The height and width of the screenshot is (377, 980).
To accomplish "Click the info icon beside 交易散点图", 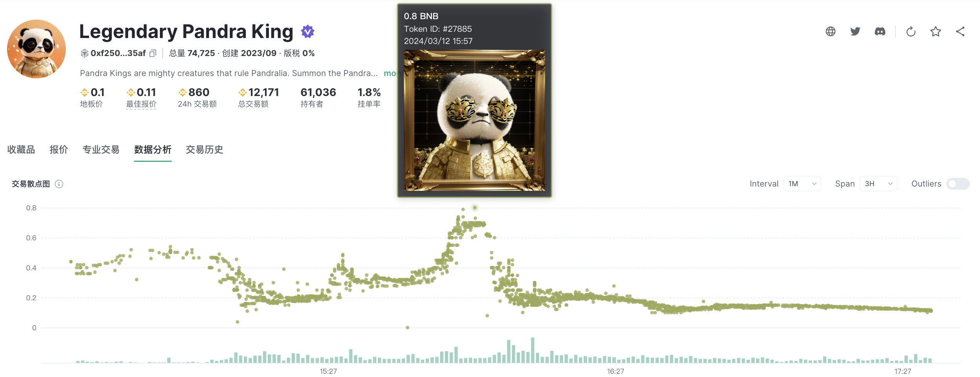I will tap(59, 184).
